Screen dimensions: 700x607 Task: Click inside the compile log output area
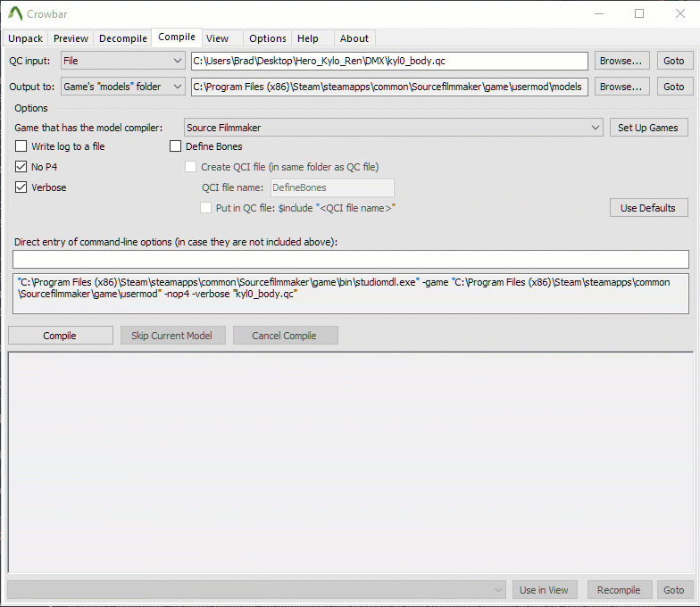tap(350, 462)
